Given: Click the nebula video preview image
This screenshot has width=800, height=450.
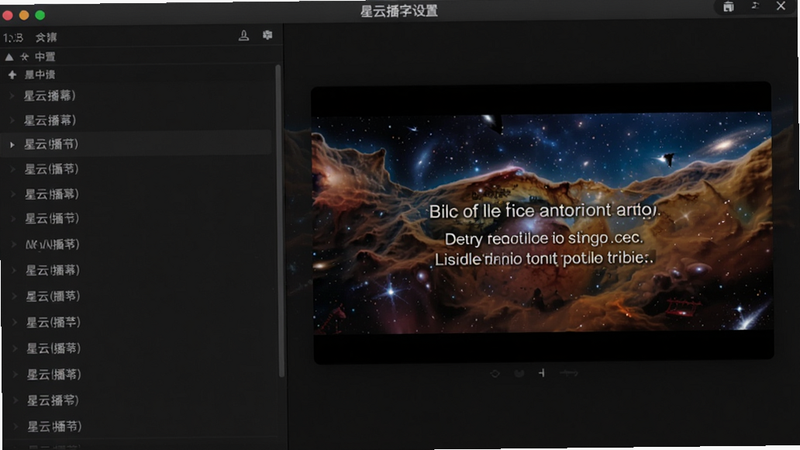Looking at the screenshot, I should pos(543,223).
